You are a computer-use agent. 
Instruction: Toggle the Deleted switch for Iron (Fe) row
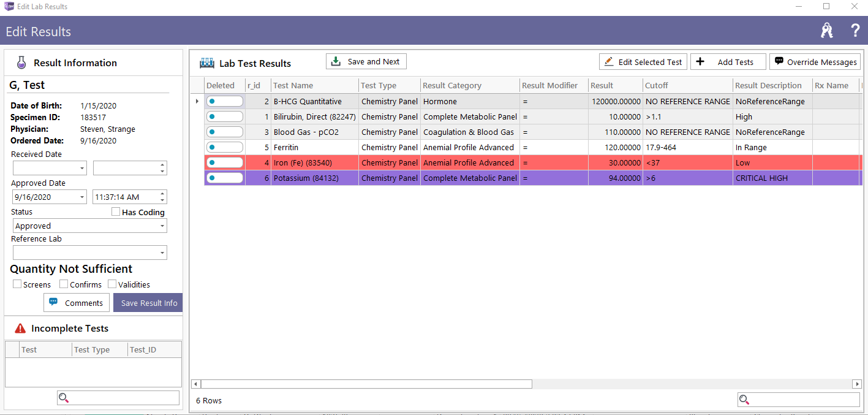pyautogui.click(x=224, y=162)
